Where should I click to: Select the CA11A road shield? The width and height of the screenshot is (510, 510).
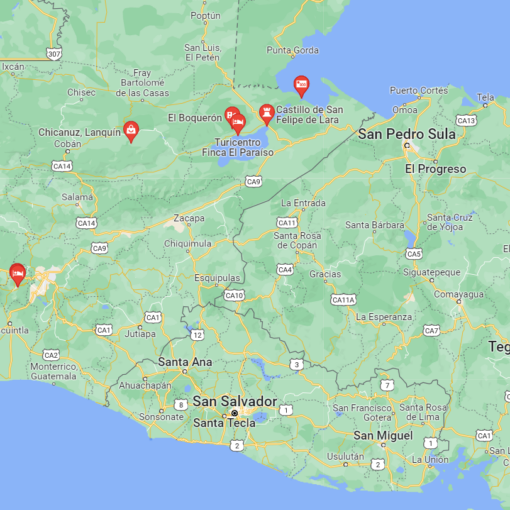[x=343, y=300]
